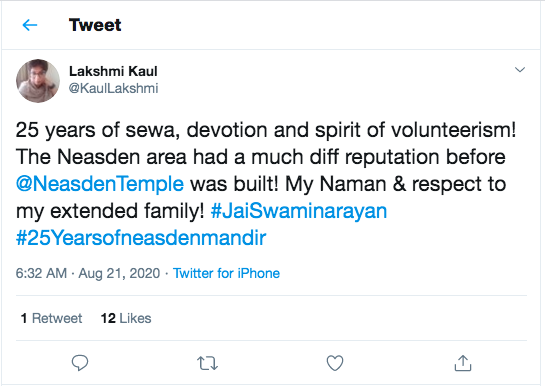Like the tweet with heart icon
Screen dimensions: 545x386
(335, 363)
